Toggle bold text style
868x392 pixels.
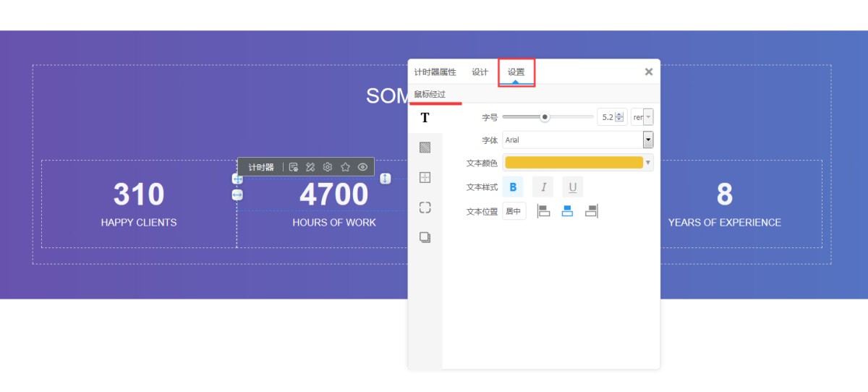pyautogui.click(x=513, y=187)
